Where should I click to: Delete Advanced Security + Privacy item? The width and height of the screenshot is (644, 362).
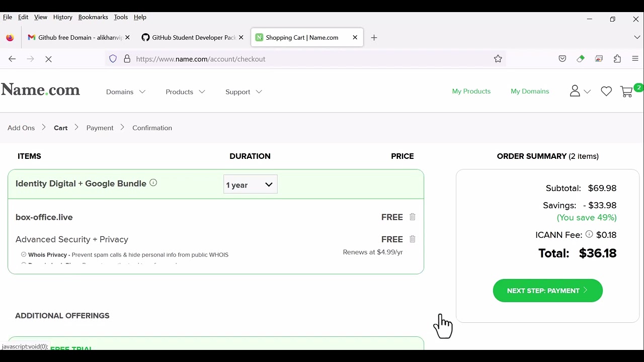(x=413, y=239)
